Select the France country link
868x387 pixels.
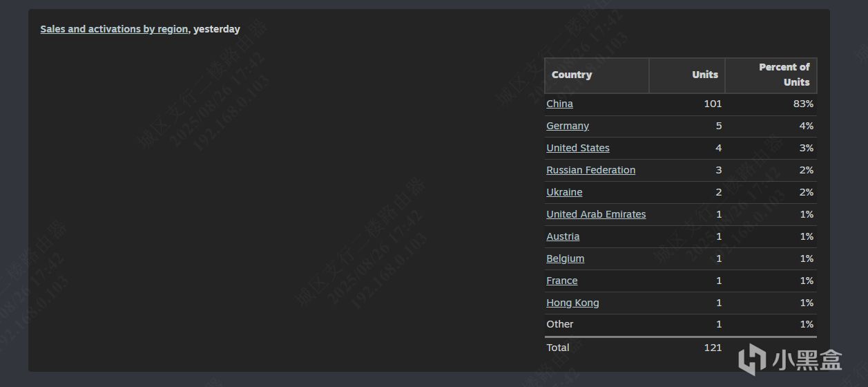561,281
